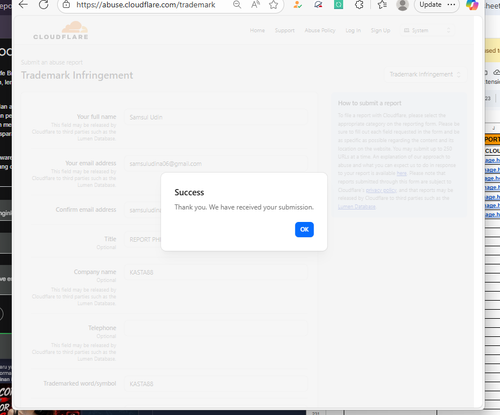Expand the Trademark Infringement category dropdown
Image resolution: width=500 pixels, height=415 pixels.
pos(425,74)
